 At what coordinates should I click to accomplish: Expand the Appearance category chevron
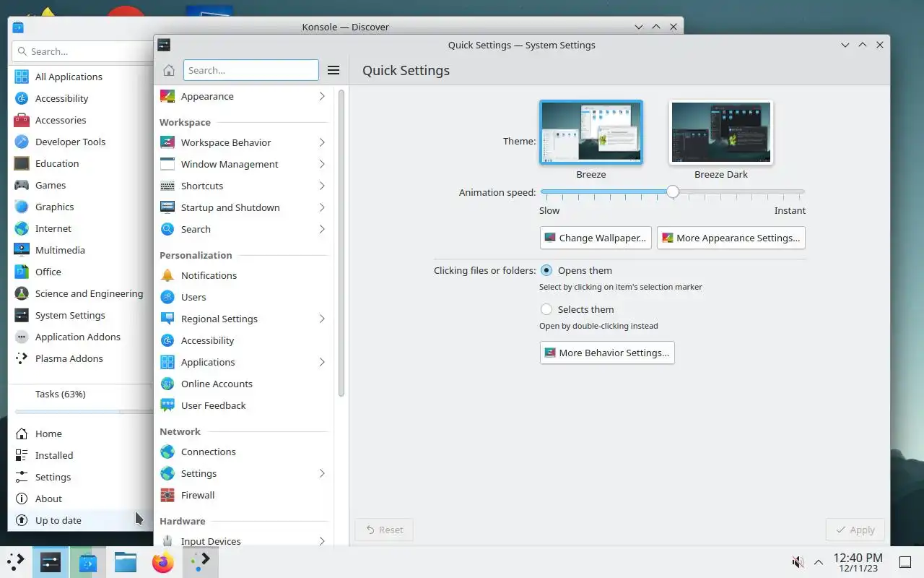322,96
